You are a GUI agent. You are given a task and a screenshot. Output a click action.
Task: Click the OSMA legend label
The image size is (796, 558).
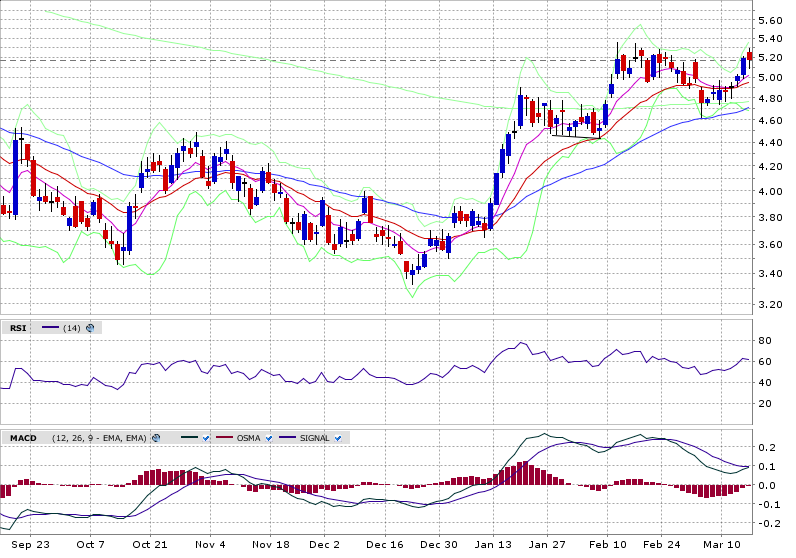247,438
